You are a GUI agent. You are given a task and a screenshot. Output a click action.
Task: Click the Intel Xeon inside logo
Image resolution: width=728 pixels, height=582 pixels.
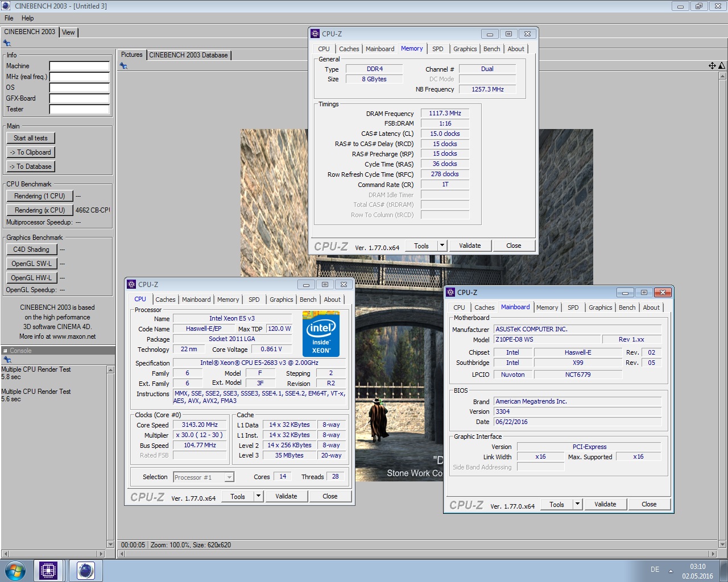tap(321, 334)
